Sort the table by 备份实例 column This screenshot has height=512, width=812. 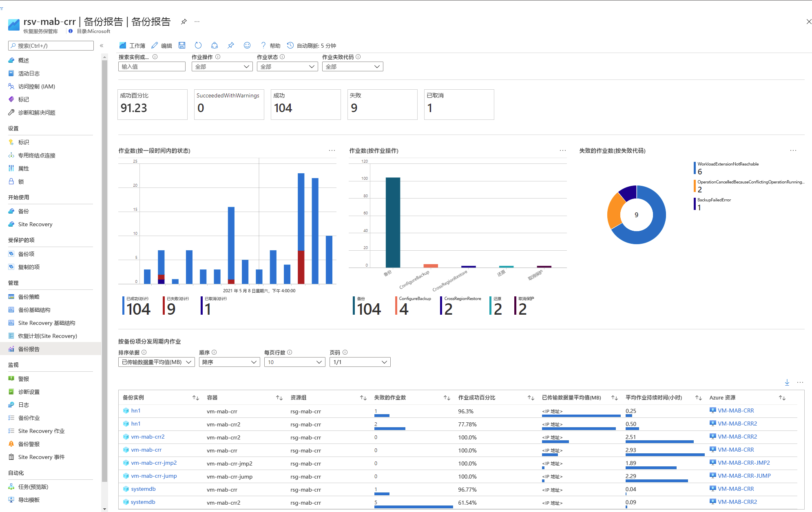[196, 397]
